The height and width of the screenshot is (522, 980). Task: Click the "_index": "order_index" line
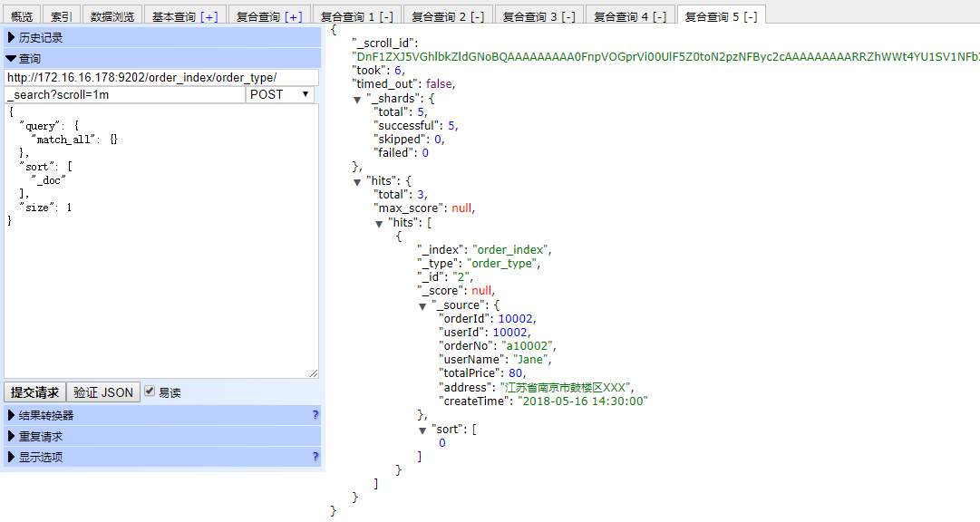click(x=484, y=249)
